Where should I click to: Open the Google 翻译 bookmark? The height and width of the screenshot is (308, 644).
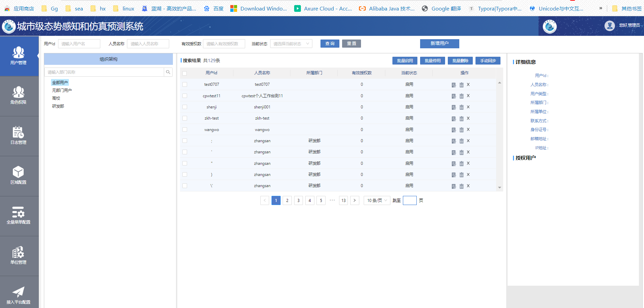pyautogui.click(x=442, y=8)
